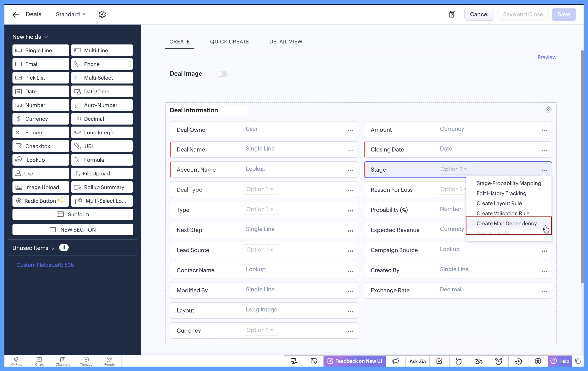Open the Channels icon in bottom bar
This screenshot has height=371, width=588.
pos(63,361)
